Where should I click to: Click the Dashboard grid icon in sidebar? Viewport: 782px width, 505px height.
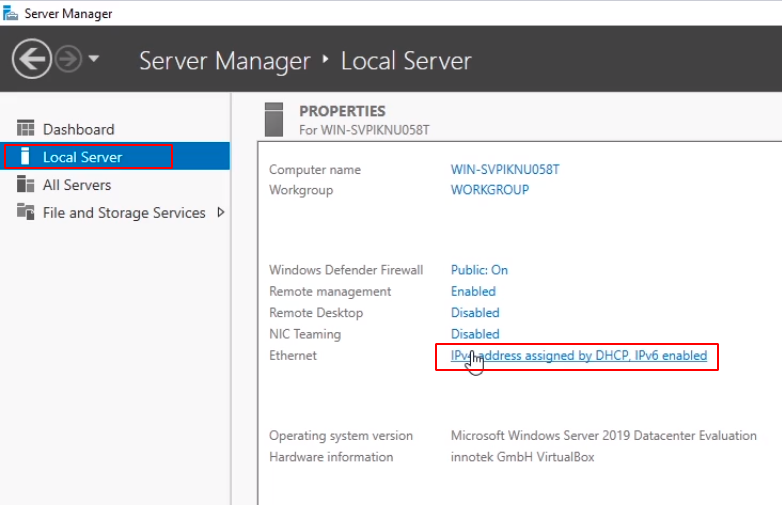click(x=26, y=129)
